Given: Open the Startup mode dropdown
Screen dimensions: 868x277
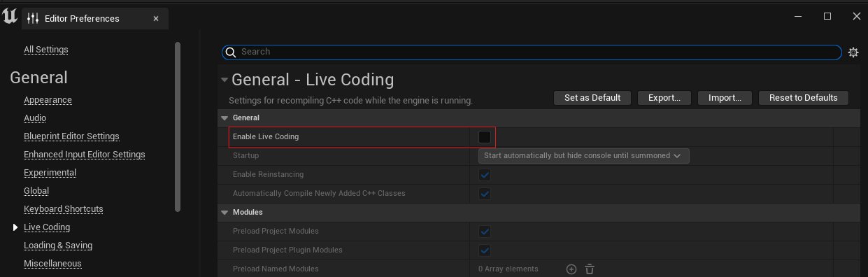Looking at the screenshot, I should pyautogui.click(x=583, y=156).
